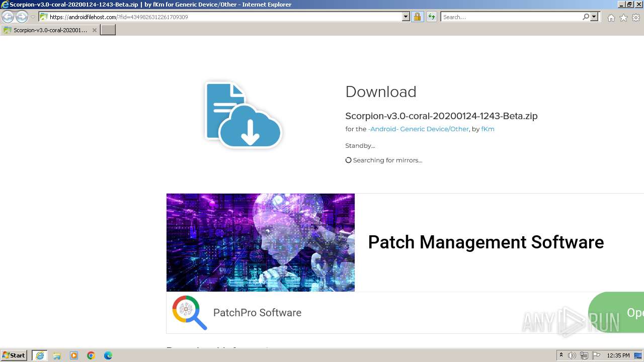Viewport: 644px width, 362px height.
Task: Open a new blank tab
Action: pos(108,30)
